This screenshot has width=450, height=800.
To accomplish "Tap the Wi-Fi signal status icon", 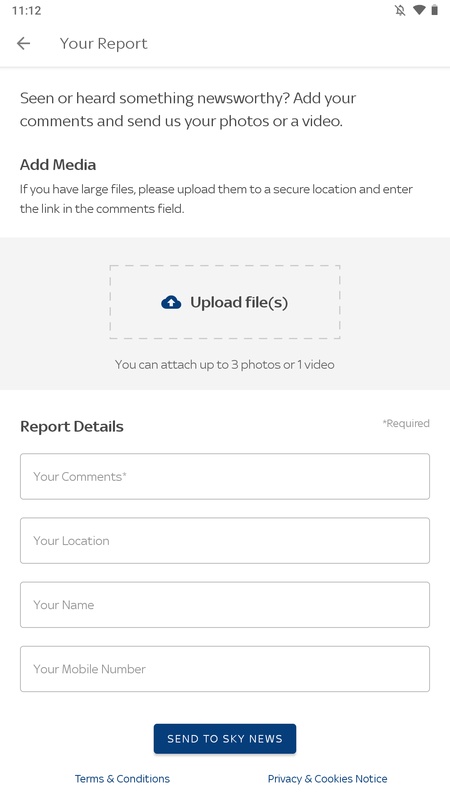I will click(x=419, y=10).
